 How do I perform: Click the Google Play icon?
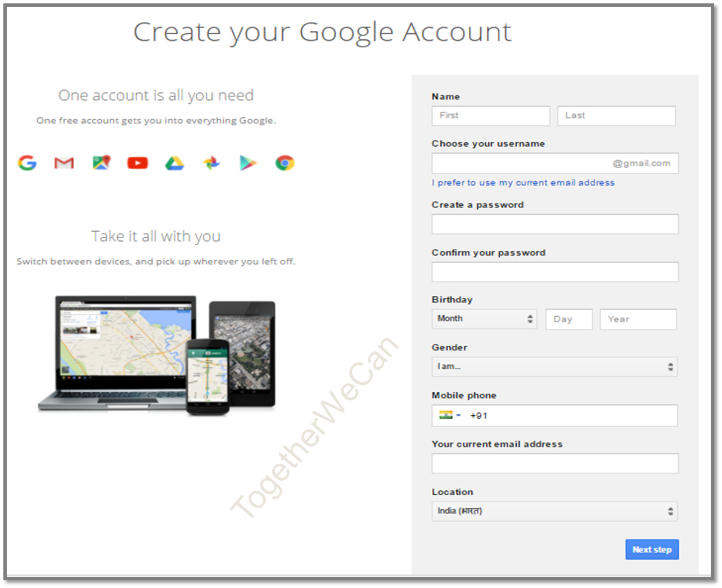pos(248,163)
